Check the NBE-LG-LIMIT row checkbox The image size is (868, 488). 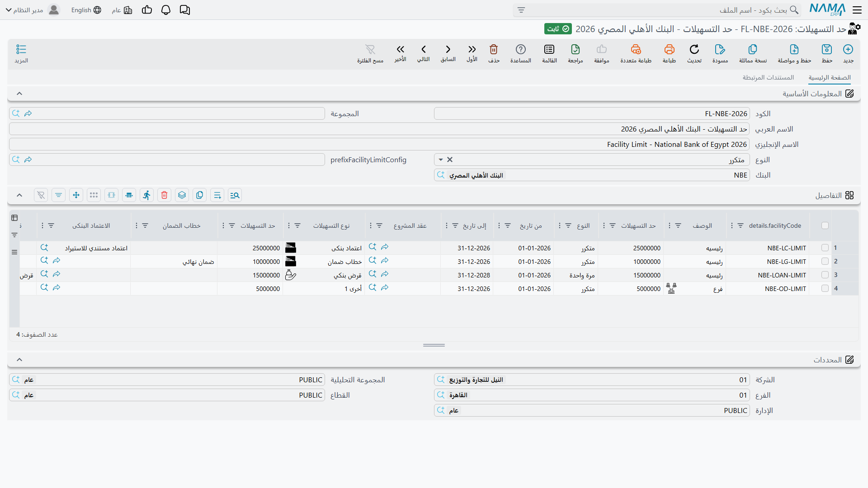point(825,262)
